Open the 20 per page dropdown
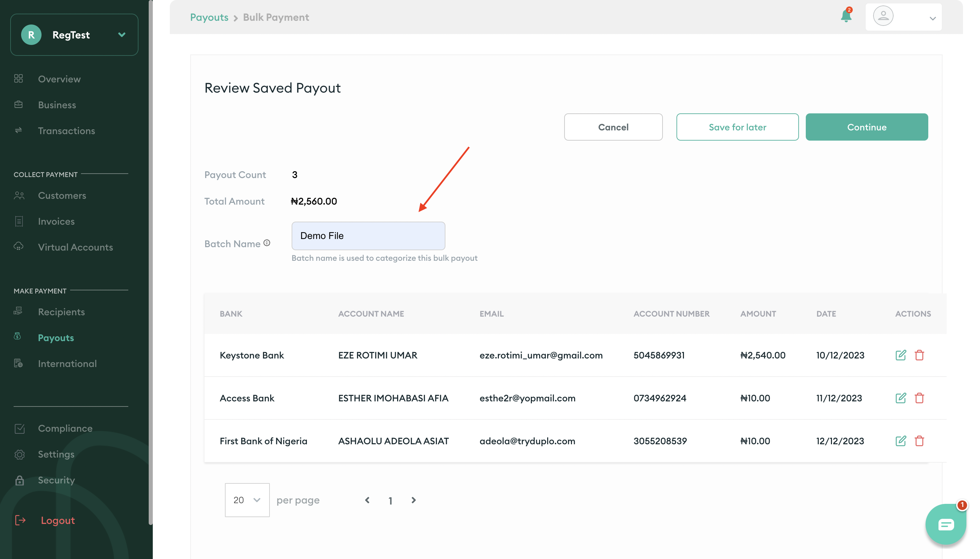This screenshot has height=559, width=980. point(247,500)
